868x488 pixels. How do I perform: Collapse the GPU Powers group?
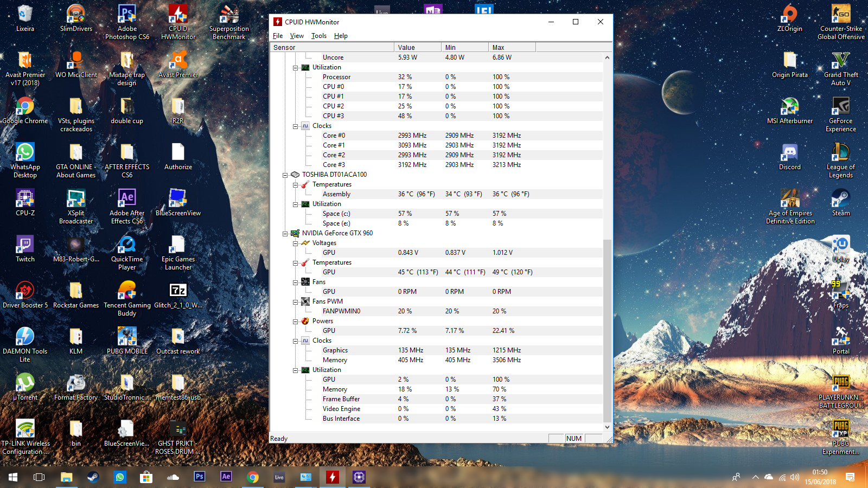pyautogui.click(x=296, y=321)
